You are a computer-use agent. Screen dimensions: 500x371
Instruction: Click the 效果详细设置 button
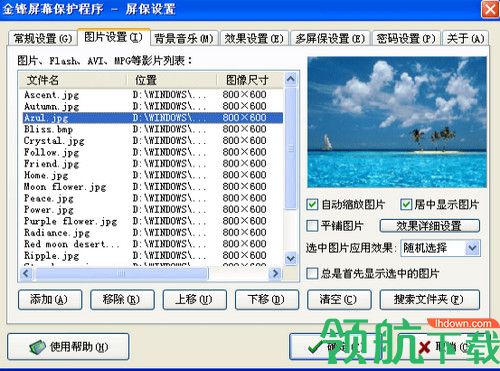[429, 226]
